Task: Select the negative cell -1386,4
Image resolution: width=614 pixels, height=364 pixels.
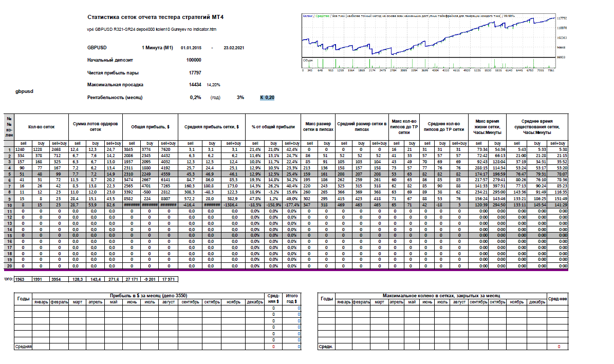Action: tap(233, 205)
